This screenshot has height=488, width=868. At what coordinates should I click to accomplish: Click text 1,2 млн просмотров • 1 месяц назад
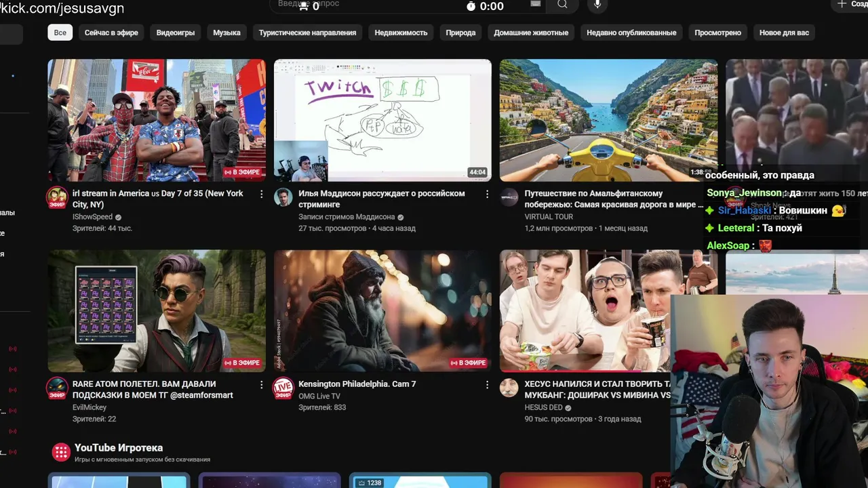(x=586, y=228)
